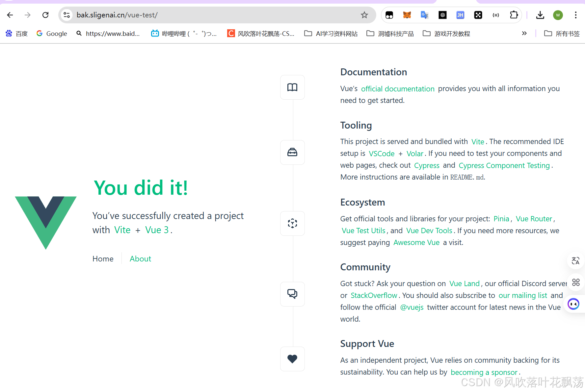Screen dimensions: 585x392
Task: Open the official documentation link
Action: point(398,89)
